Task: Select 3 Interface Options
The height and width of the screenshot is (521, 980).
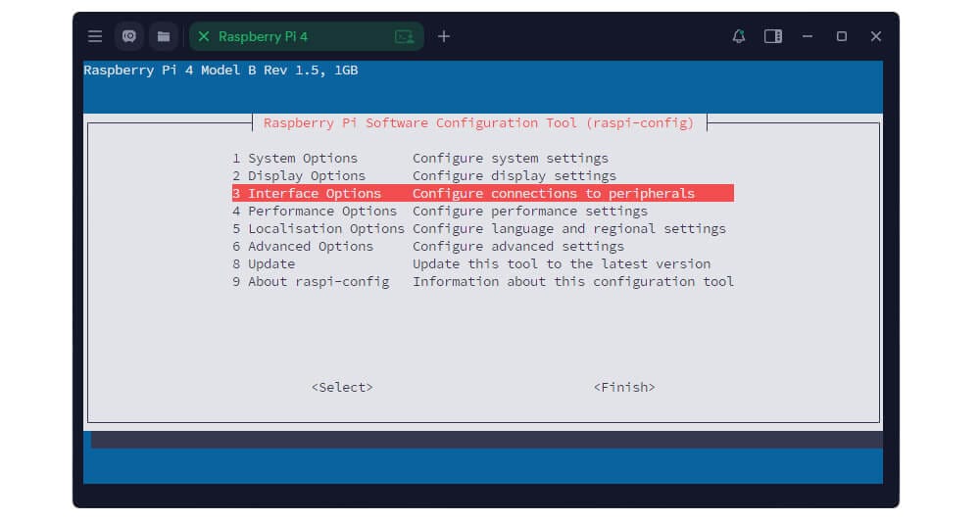Action: [x=483, y=193]
